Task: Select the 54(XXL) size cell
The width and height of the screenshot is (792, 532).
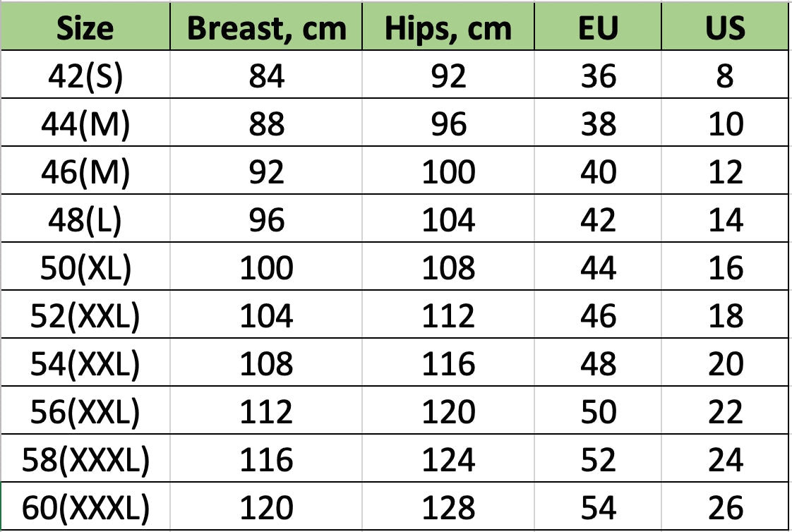Action: [x=85, y=363]
